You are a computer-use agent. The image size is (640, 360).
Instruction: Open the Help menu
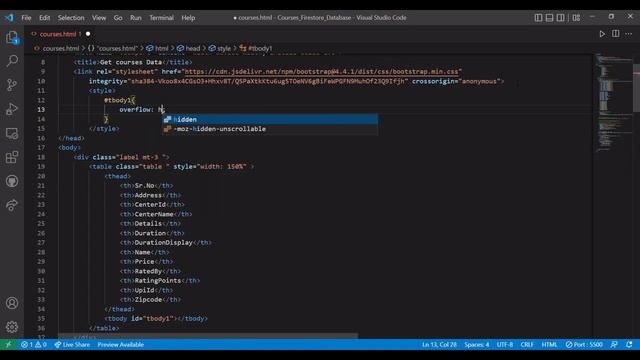(x=188, y=18)
